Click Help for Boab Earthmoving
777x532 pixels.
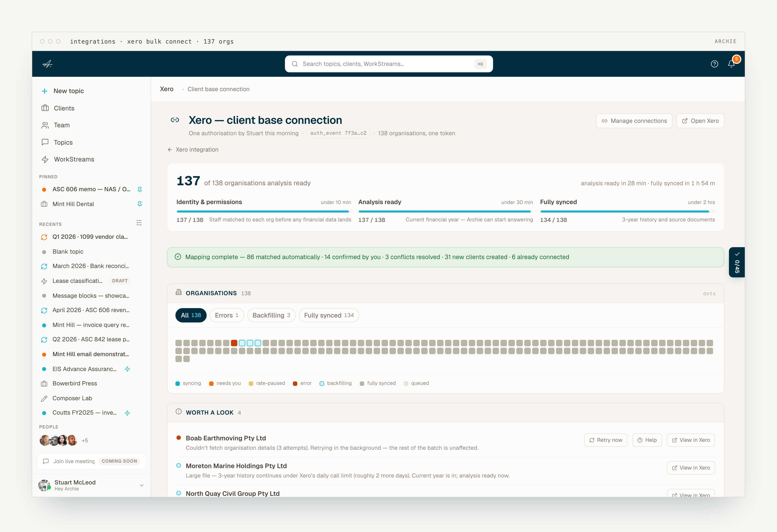point(647,440)
